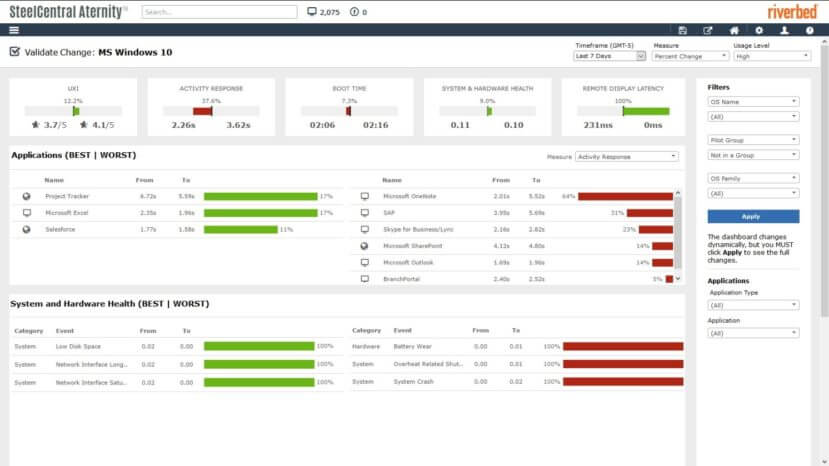
Task: Click the UXI summary bar gauge
Action: 73,111
